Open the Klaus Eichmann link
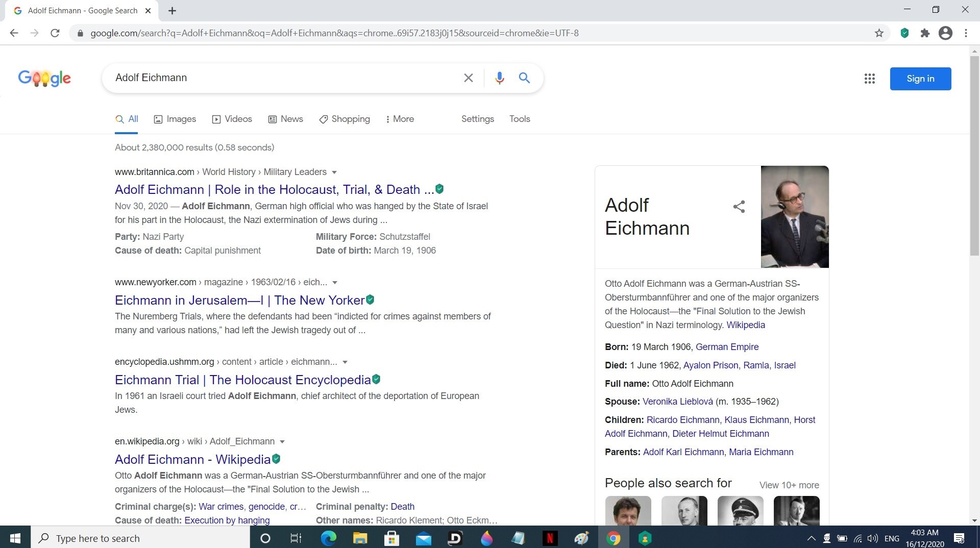Viewport: 980px width, 548px height. (756, 420)
